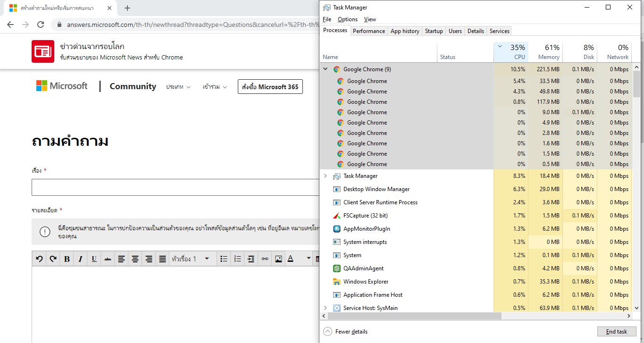Click the sort arrow above the CPU column

[500, 46]
